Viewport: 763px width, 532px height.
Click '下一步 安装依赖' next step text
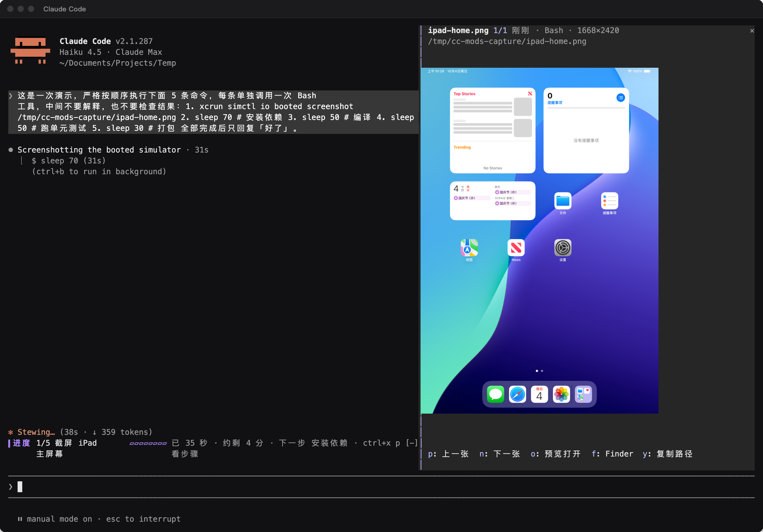313,443
